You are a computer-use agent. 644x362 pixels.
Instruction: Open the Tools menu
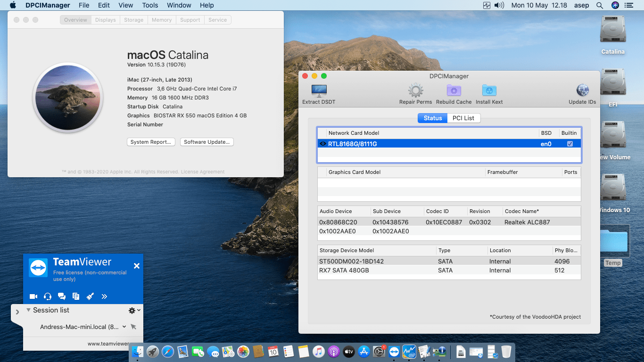pyautogui.click(x=150, y=5)
